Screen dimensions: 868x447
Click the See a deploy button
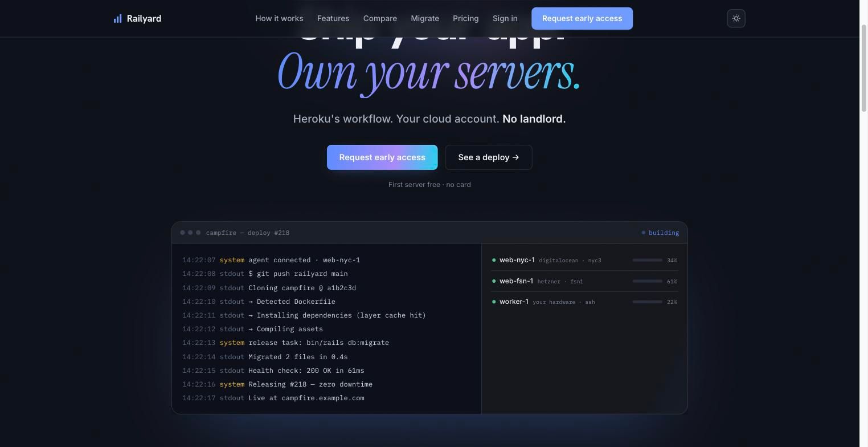click(489, 157)
